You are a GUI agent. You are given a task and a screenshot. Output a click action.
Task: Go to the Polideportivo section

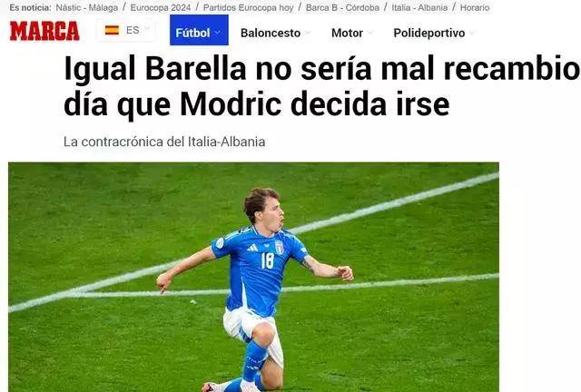(x=429, y=33)
